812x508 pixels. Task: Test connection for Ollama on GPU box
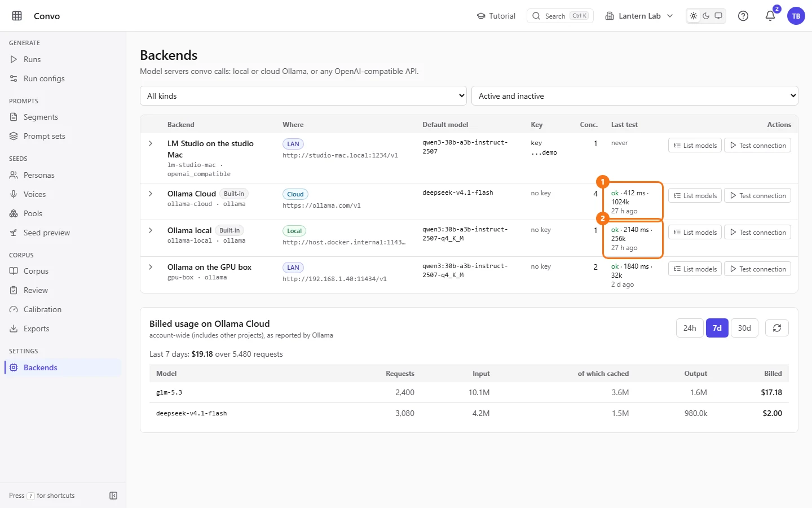click(757, 269)
